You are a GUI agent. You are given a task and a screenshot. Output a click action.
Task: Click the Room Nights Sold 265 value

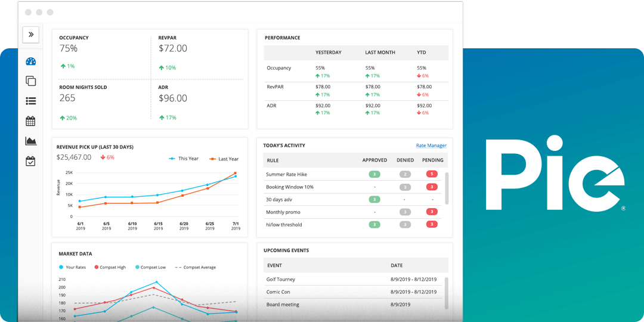[x=67, y=98]
